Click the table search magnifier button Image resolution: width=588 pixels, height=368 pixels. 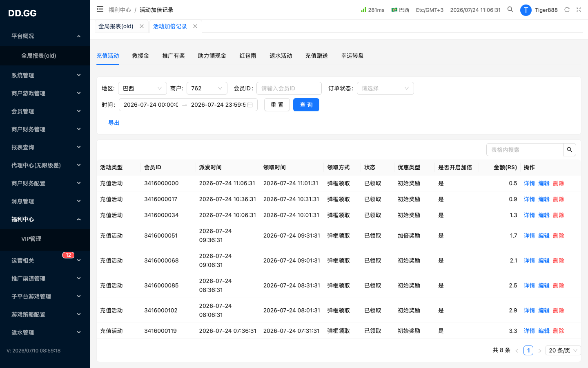570,150
